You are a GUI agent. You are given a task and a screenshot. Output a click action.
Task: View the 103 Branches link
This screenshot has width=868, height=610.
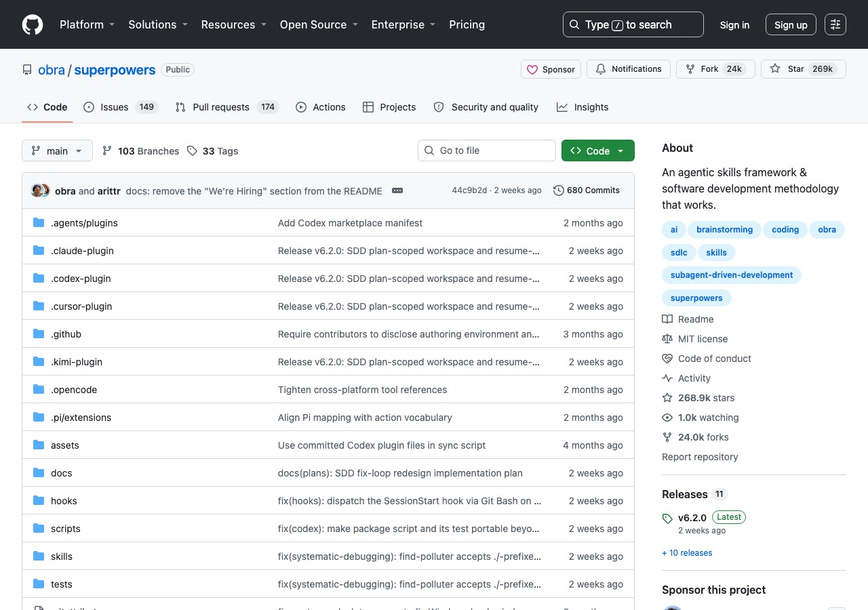pos(141,151)
